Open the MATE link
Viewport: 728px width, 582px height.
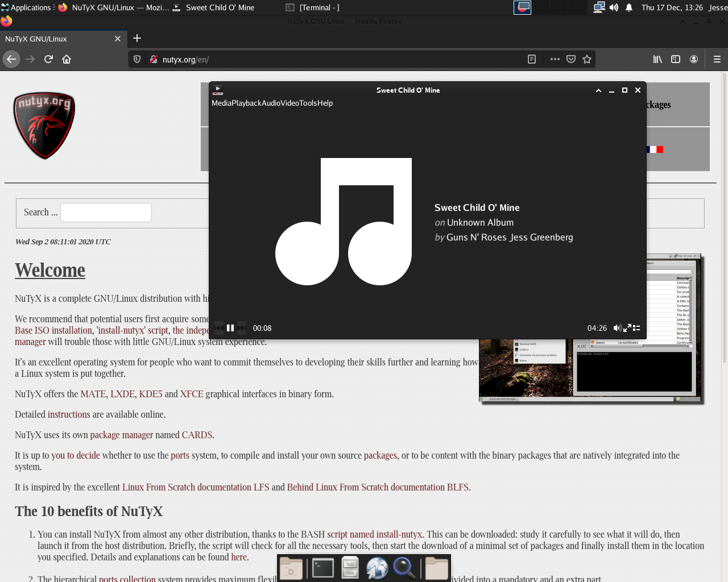pyautogui.click(x=93, y=394)
